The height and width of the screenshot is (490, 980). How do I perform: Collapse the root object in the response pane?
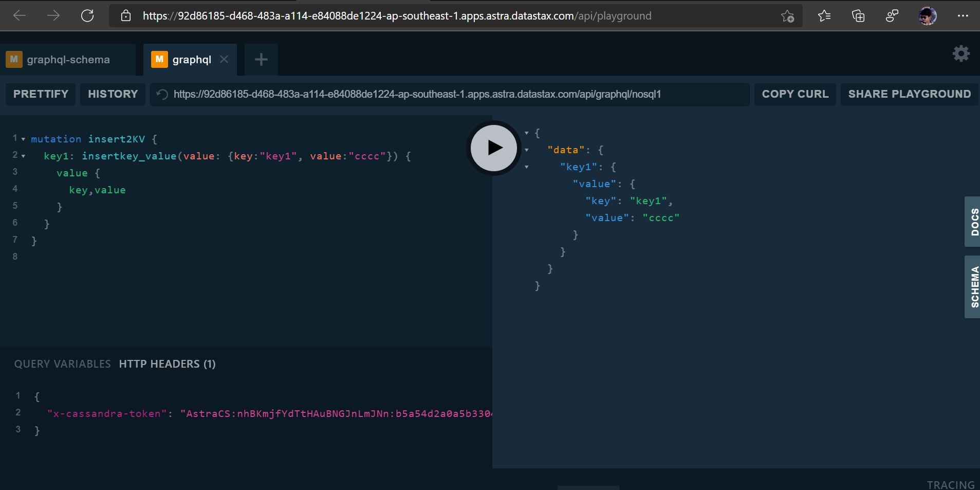[x=527, y=133]
